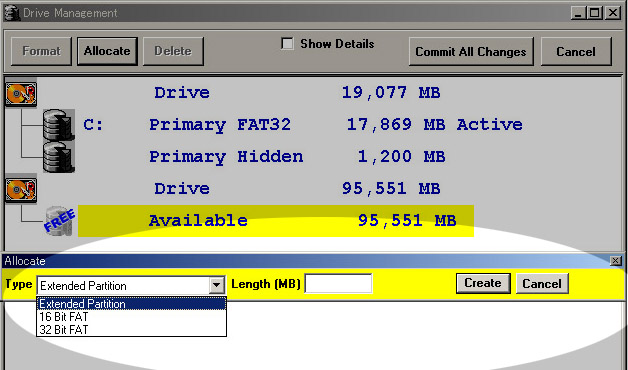
Task: Maximize the Drive Management window
Action: [x=594, y=13]
